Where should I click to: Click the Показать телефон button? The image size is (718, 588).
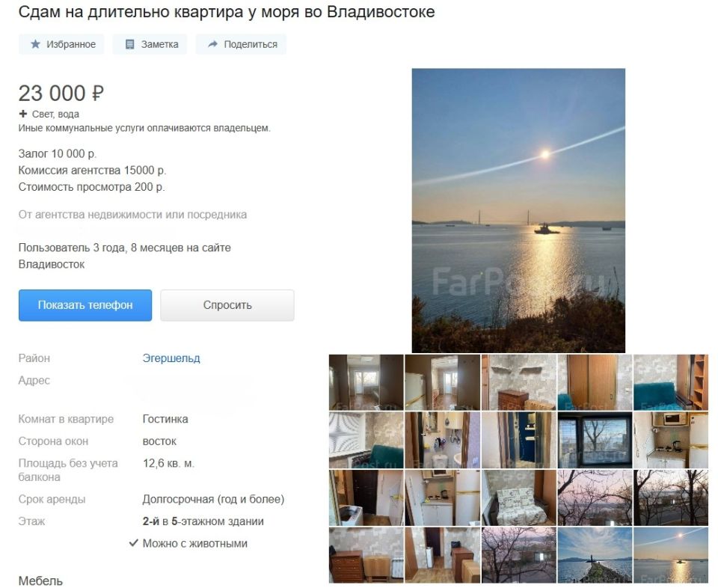pos(85,305)
